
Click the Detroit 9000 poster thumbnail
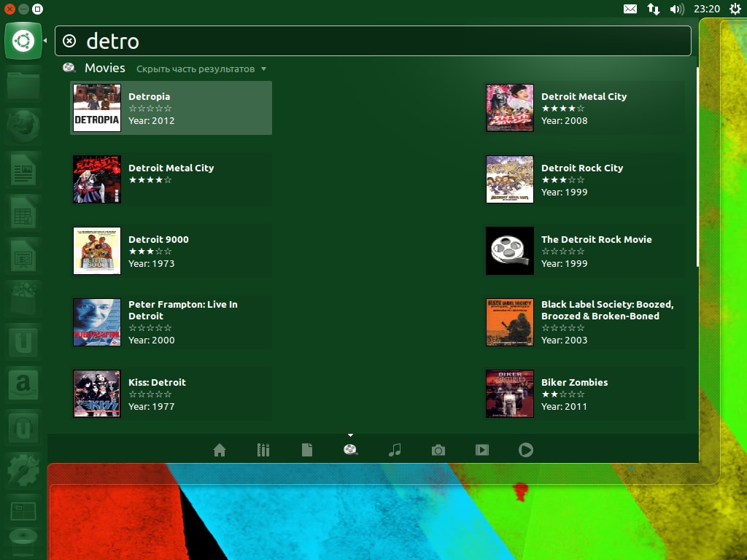point(97,251)
